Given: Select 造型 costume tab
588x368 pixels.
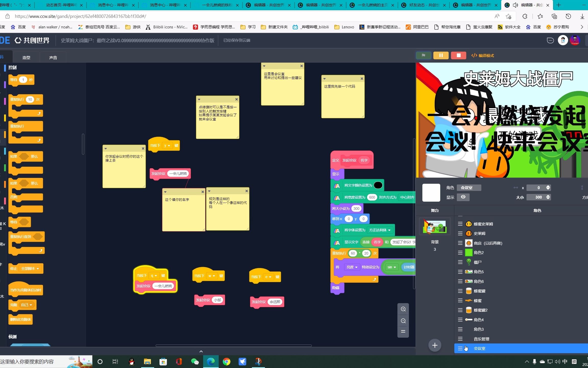Looking at the screenshot, I should pyautogui.click(x=27, y=57).
